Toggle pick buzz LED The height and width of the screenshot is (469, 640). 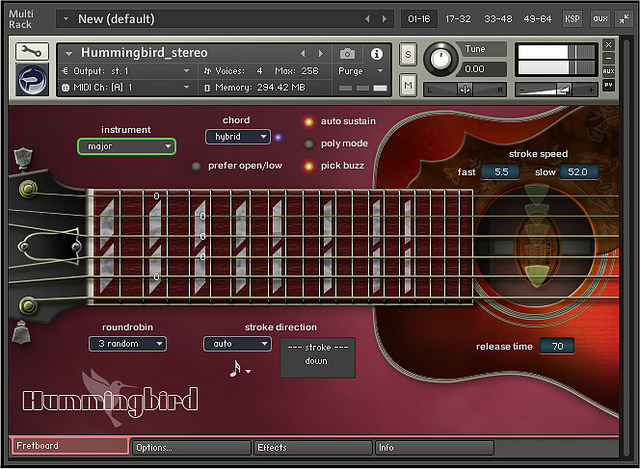pyautogui.click(x=309, y=166)
